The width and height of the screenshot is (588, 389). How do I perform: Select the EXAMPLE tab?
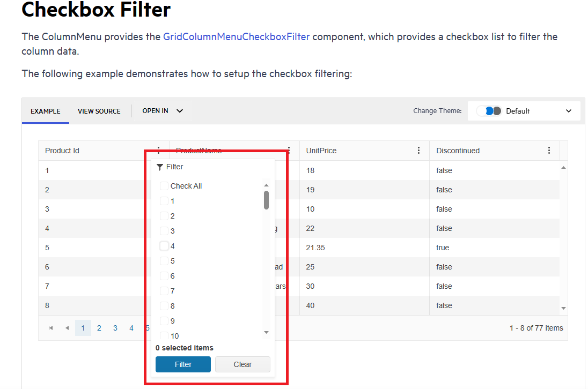[46, 111]
